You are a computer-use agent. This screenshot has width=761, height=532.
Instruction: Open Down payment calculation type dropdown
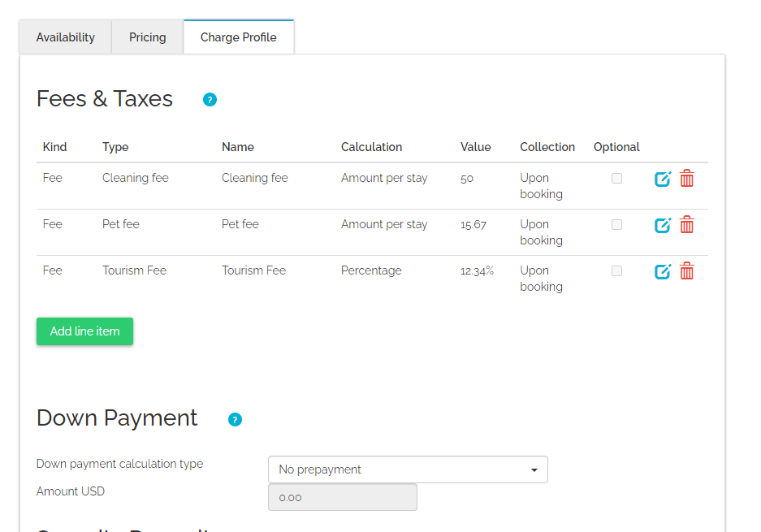pyautogui.click(x=408, y=469)
